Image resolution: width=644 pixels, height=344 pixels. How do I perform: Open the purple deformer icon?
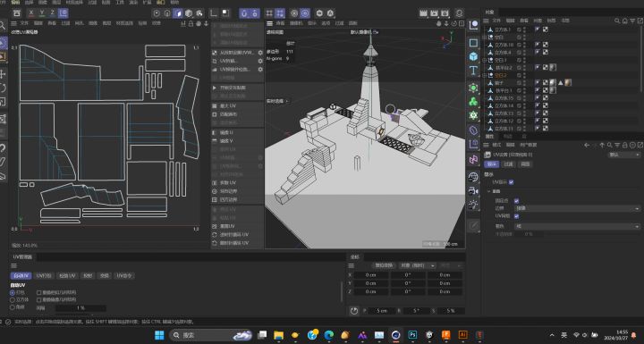click(473, 130)
